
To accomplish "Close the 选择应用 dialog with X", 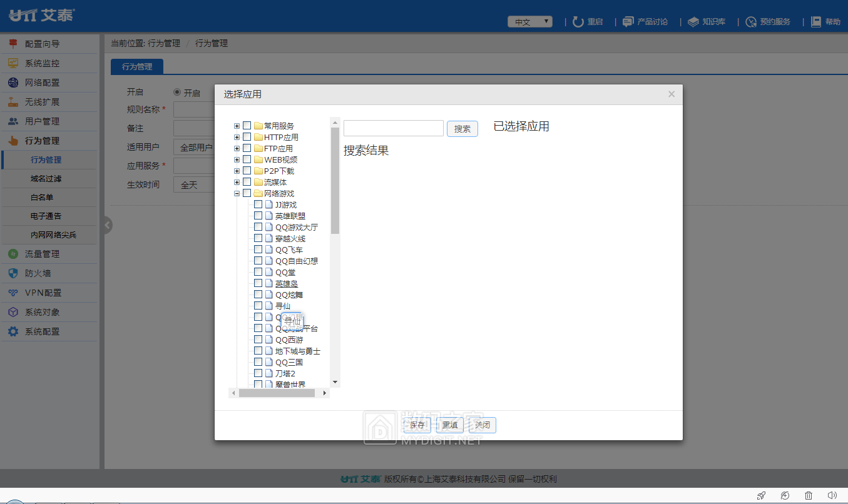I will pos(672,94).
